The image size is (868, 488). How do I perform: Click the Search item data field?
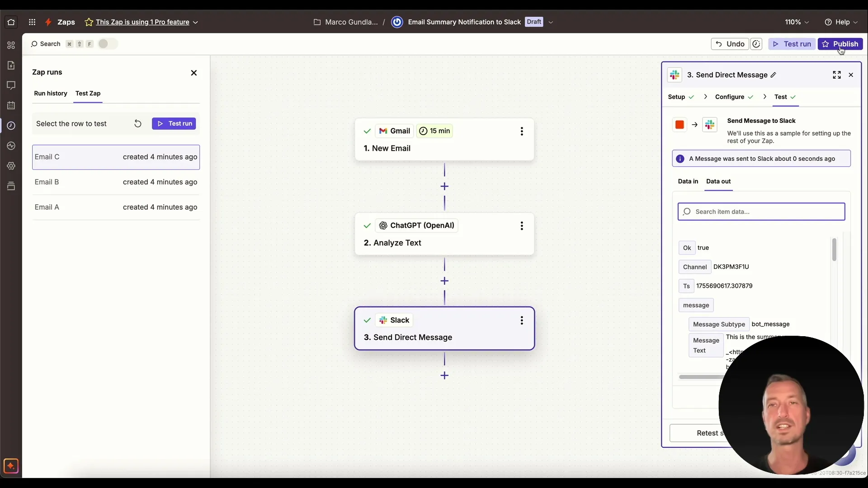point(761,211)
